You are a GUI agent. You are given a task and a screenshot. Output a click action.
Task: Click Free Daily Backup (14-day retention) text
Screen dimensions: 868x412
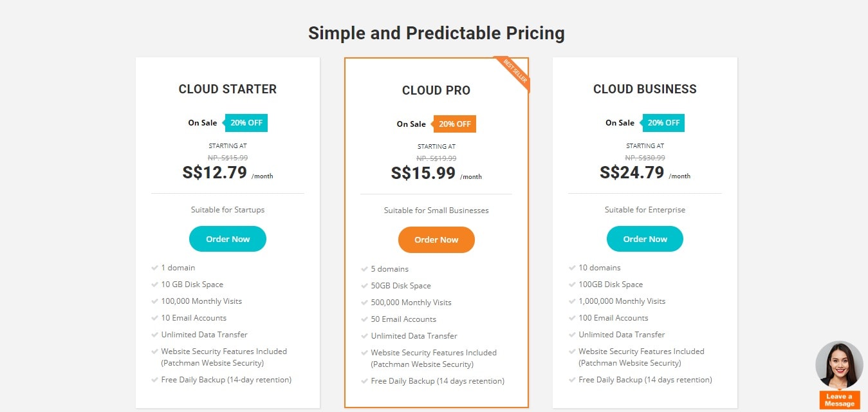click(x=226, y=380)
